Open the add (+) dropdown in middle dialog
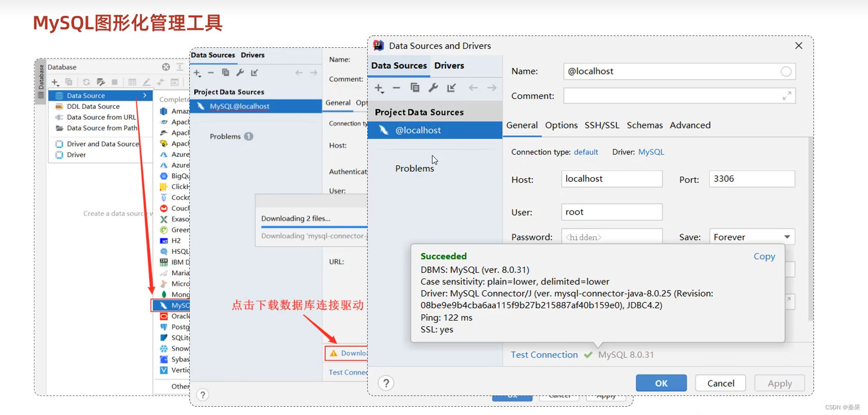The image size is (868, 415). pos(197,73)
